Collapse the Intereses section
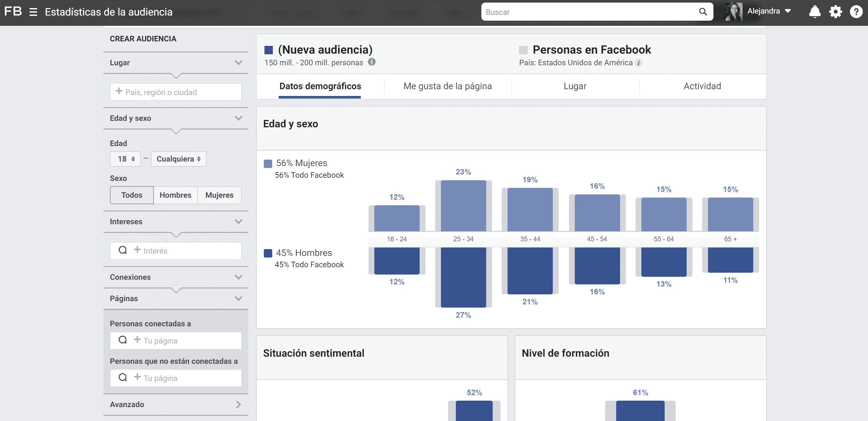The image size is (868, 421). click(x=239, y=222)
